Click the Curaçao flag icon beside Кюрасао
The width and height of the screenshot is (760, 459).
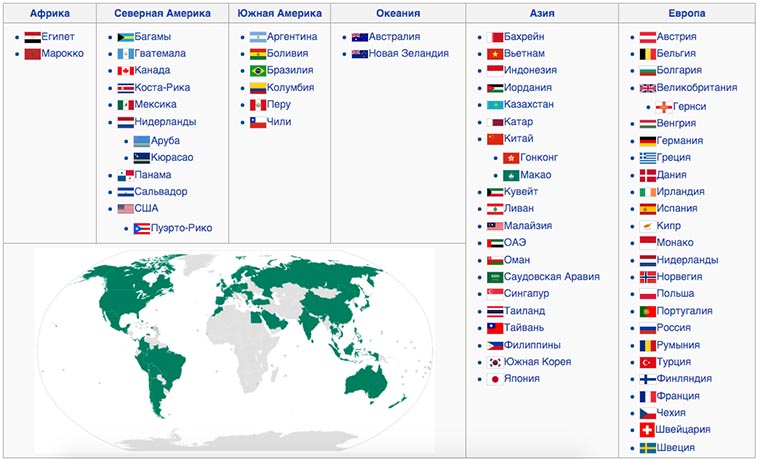pyautogui.click(x=142, y=158)
